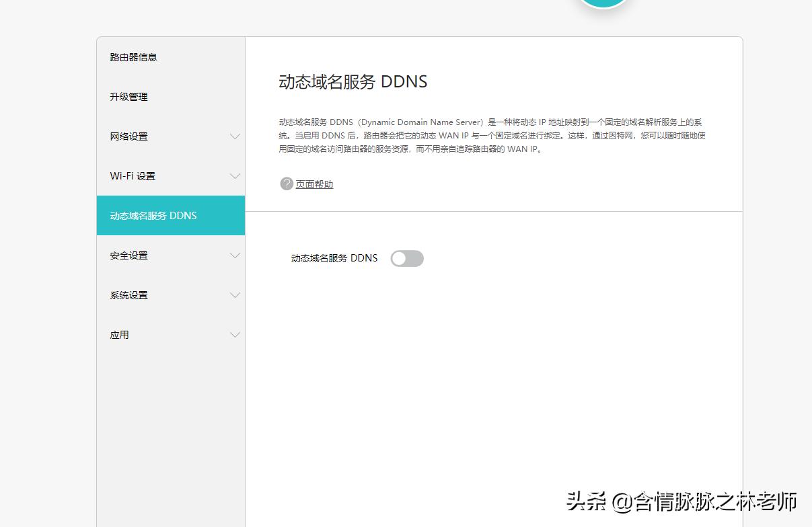Select 升级管理 in the sidebar
812x527 pixels.
(128, 96)
